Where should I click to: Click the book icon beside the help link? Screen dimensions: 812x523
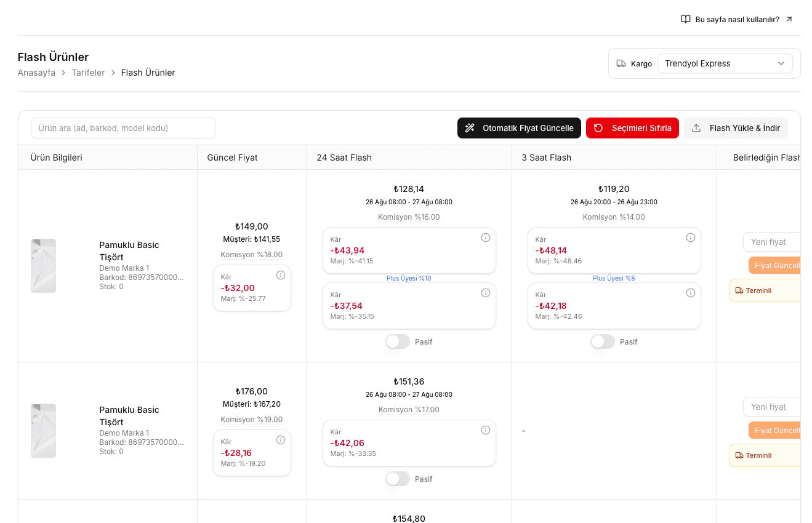click(686, 19)
